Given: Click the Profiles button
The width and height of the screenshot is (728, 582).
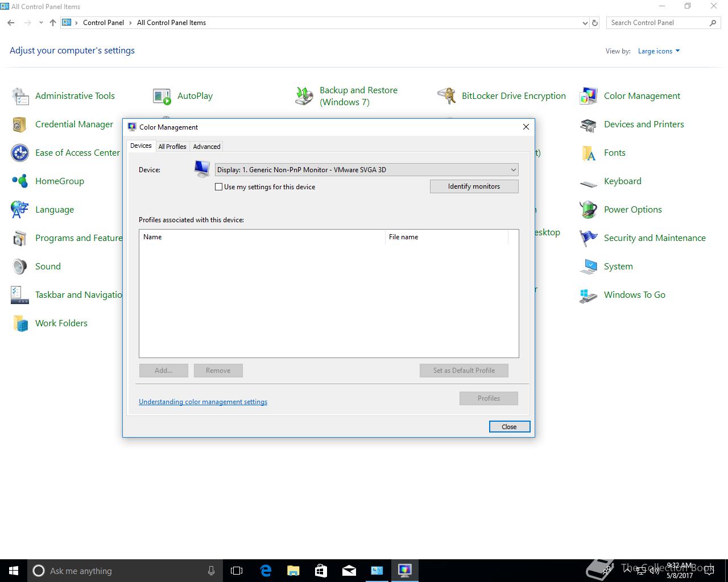Looking at the screenshot, I should pos(489,398).
